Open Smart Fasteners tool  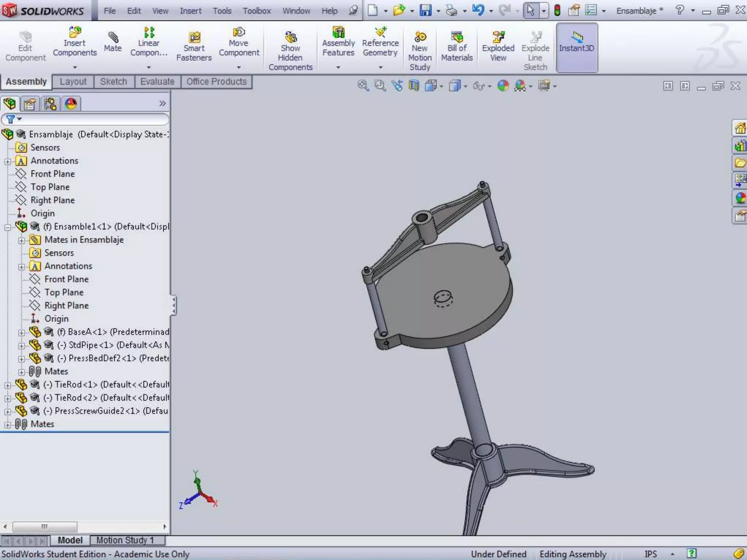pos(194,46)
